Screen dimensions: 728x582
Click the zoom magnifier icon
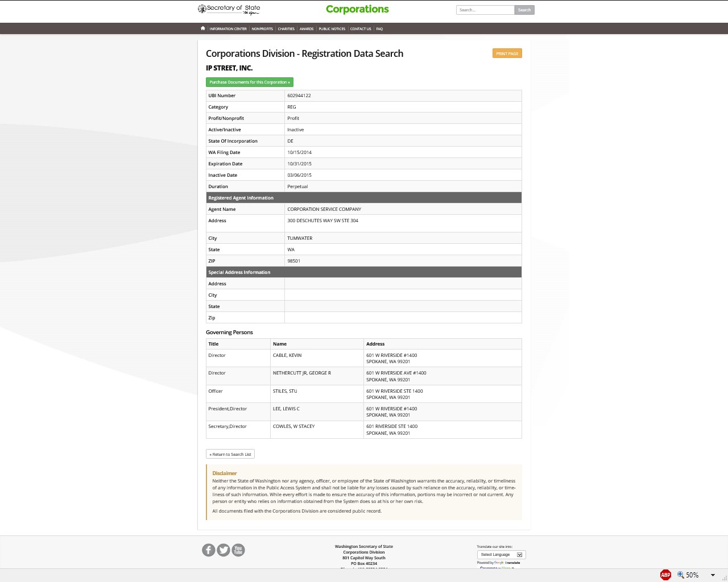(680, 575)
